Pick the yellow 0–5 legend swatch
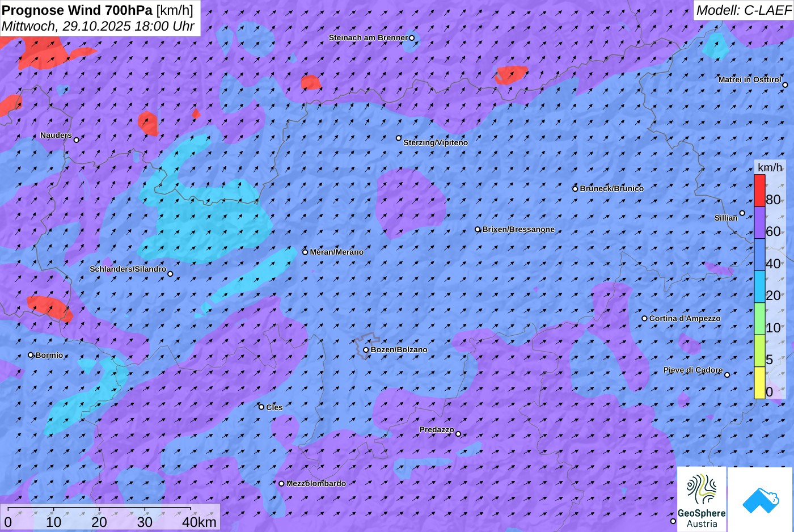The height and width of the screenshot is (532, 794). (x=759, y=383)
